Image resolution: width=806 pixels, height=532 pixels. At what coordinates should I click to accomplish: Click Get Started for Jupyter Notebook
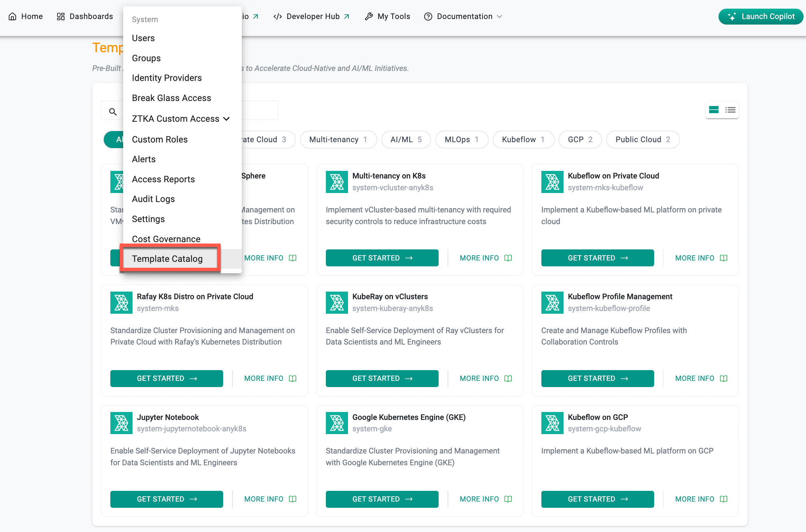(166, 499)
